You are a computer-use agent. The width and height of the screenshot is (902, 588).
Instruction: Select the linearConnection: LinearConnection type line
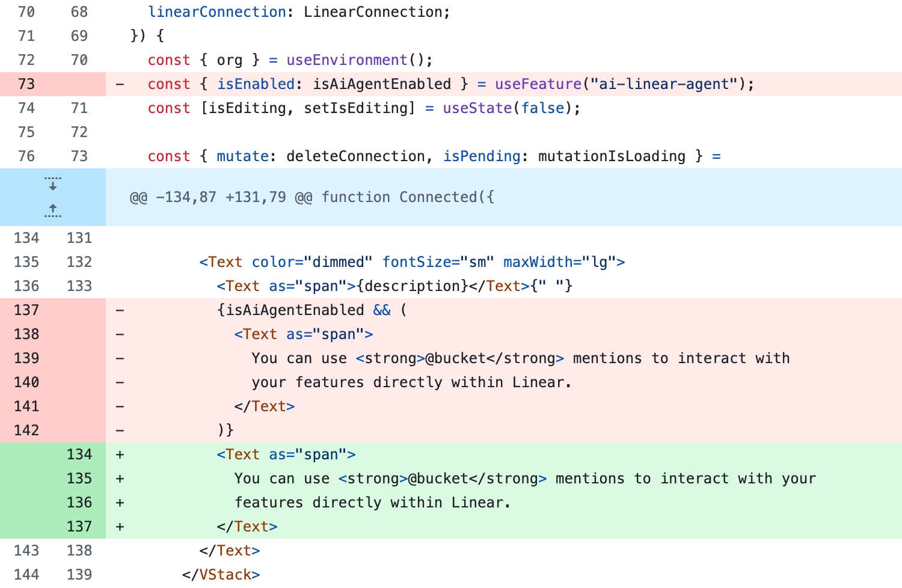pyautogui.click(x=299, y=12)
